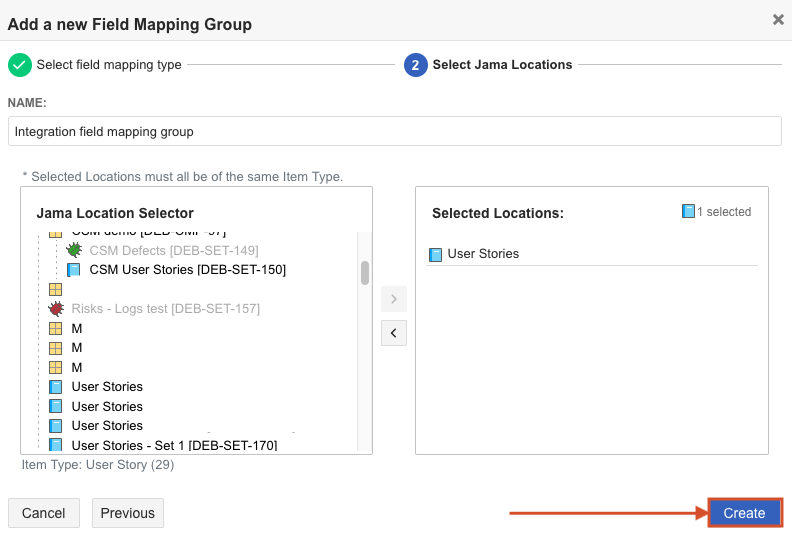The width and height of the screenshot is (792, 544).
Task: Click the step 2 circle icon
Action: click(x=415, y=65)
